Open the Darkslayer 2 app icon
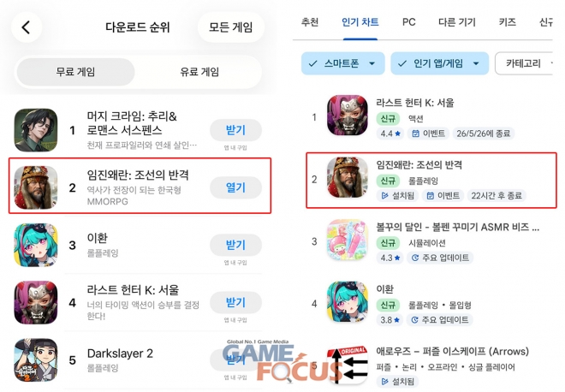This screenshot has height=392, width=565. (36, 360)
